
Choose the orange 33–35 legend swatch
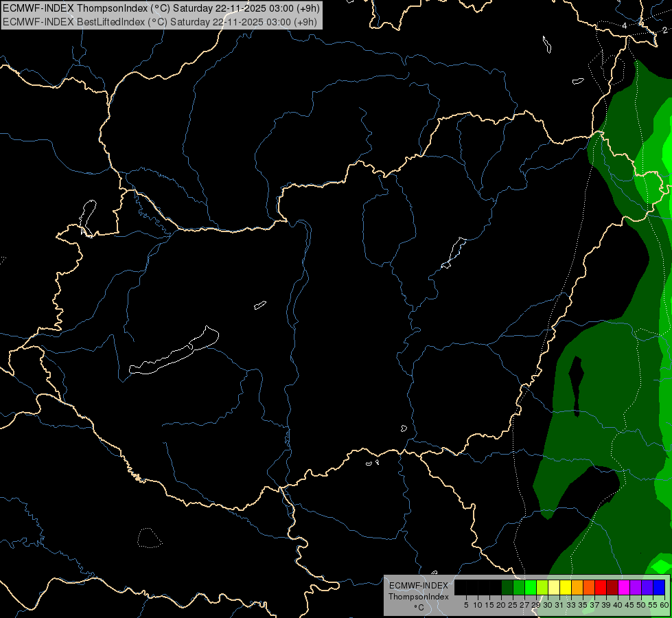578,587
